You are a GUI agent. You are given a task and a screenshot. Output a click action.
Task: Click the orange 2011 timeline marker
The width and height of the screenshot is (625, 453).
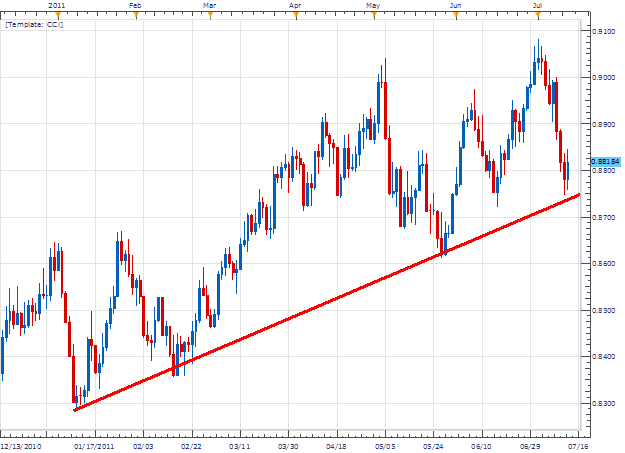pos(58,16)
